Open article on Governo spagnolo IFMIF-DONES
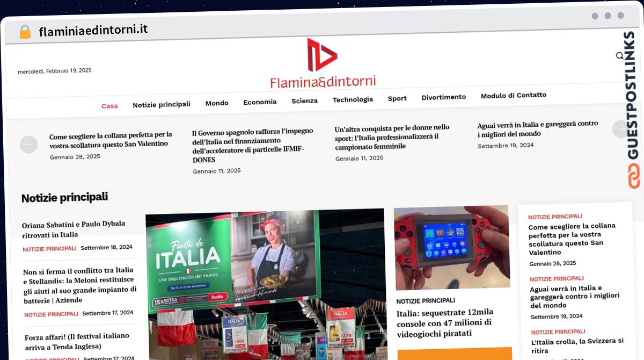Viewport: 644px width, 360px height. click(x=252, y=145)
